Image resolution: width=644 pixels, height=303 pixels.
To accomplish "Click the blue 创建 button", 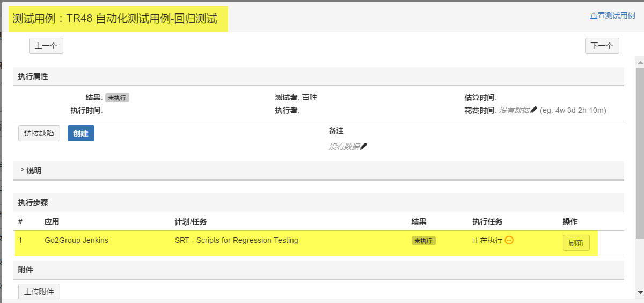I will tap(81, 133).
